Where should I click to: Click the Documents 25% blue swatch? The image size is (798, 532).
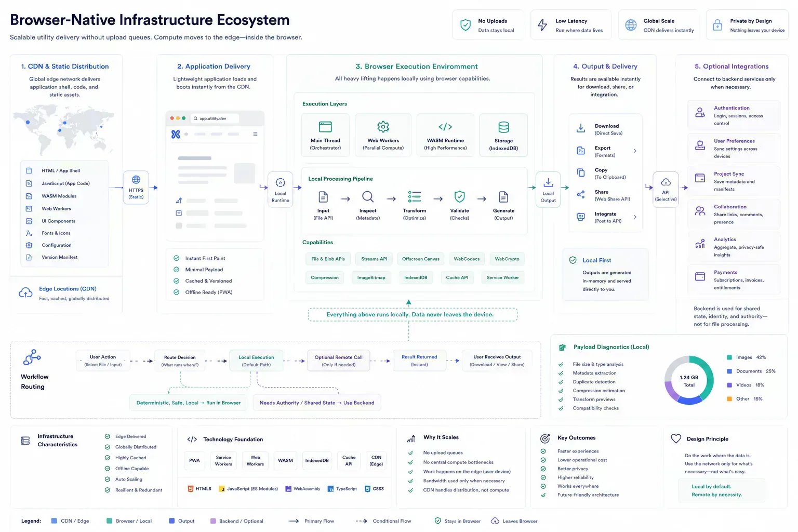point(729,371)
